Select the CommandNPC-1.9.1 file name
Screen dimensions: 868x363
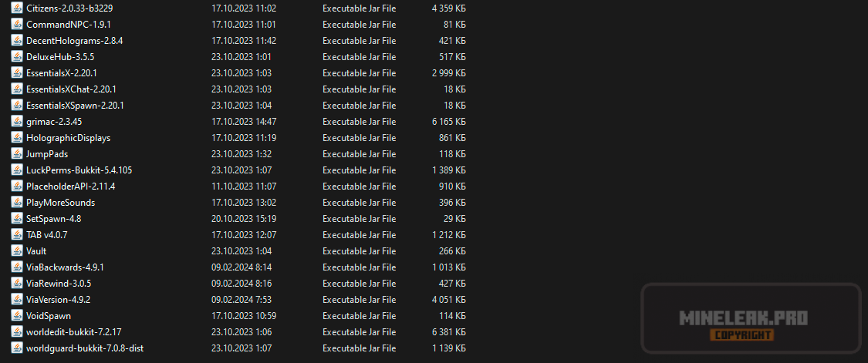[x=64, y=24]
